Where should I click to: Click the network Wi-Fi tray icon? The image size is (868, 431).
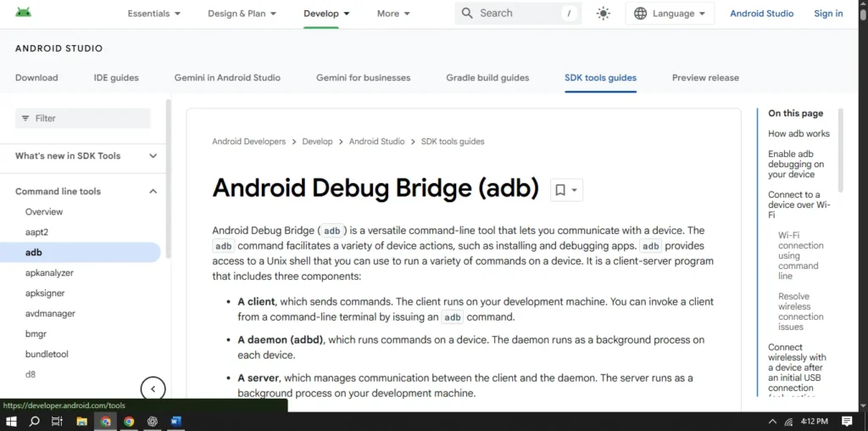pos(789,422)
